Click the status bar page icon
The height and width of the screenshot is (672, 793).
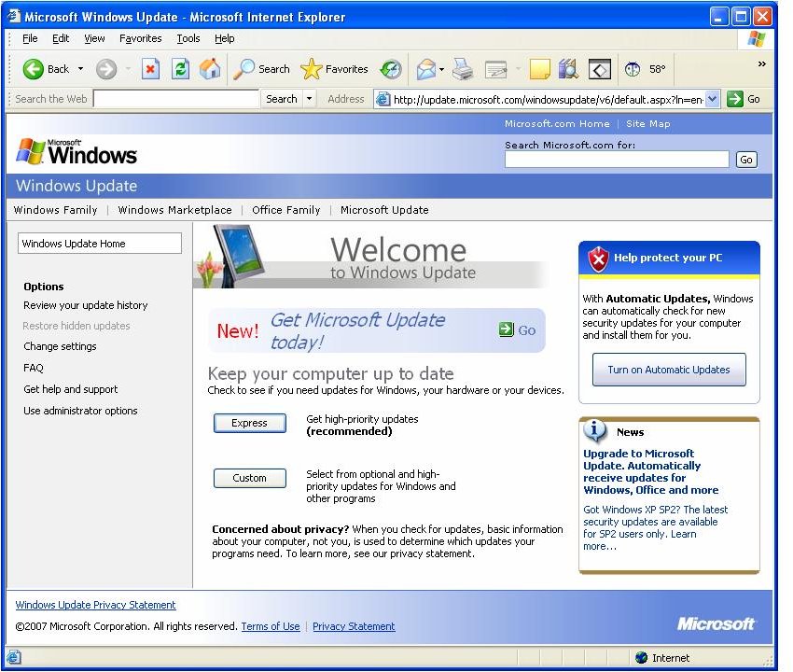click(x=14, y=657)
